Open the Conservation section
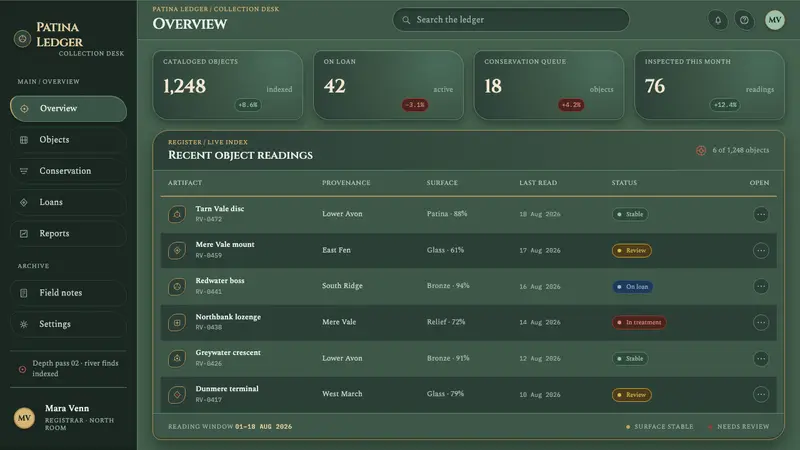This screenshot has height=450, width=800. point(68,171)
